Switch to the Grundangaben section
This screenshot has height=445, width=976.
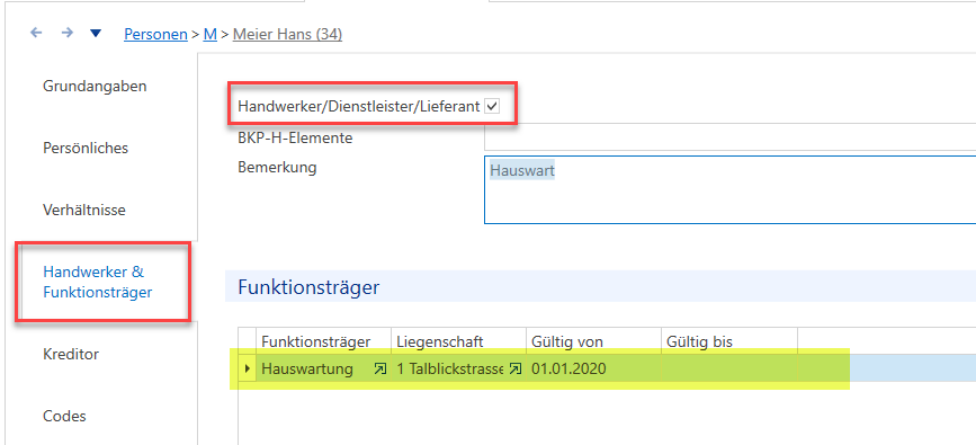[x=95, y=86]
